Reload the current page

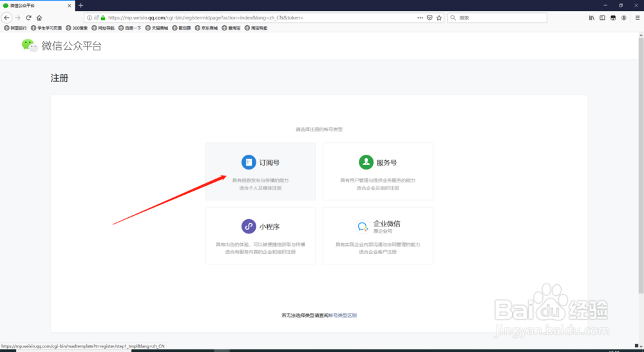point(29,17)
